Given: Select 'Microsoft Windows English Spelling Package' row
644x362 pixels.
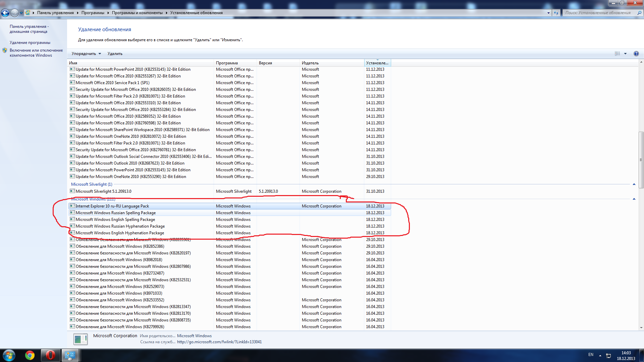Looking at the screenshot, I should (230, 220).
